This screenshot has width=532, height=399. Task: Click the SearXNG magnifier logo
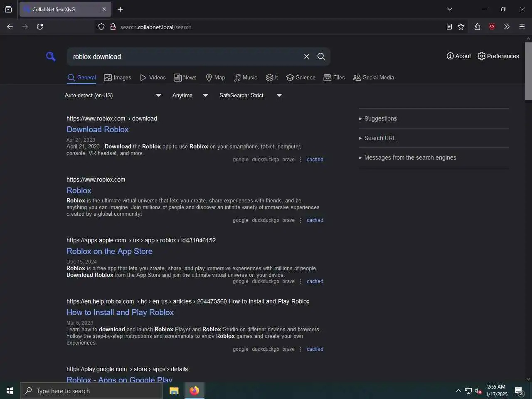(51, 57)
